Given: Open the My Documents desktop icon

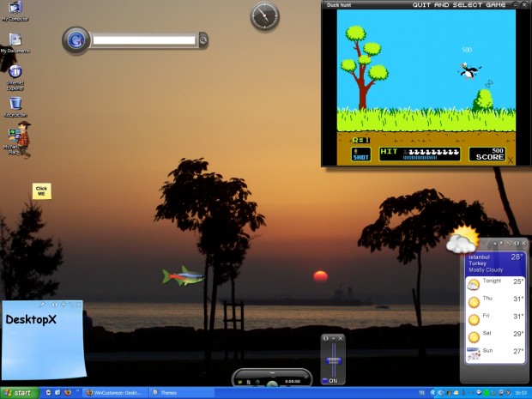Looking at the screenshot, I should point(15,40).
